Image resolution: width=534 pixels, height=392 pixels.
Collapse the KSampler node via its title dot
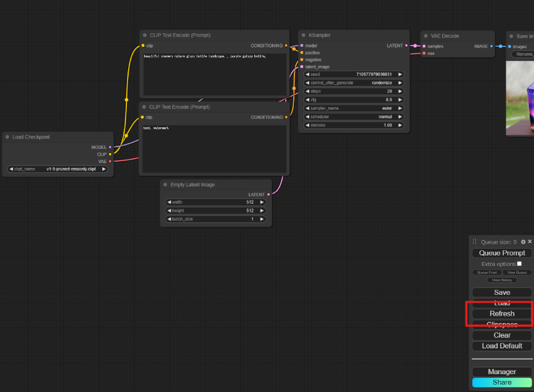click(x=304, y=35)
